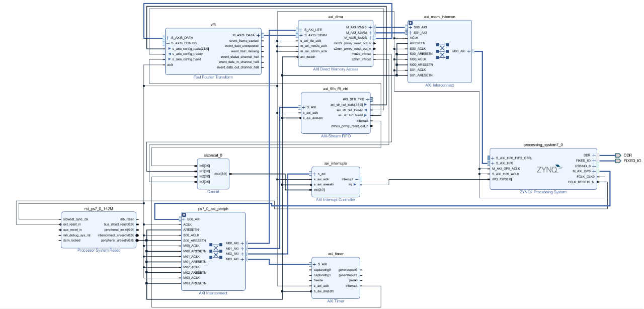Select axi_resetn pin on axi_dma
The image size is (644, 309).
coord(307,56)
